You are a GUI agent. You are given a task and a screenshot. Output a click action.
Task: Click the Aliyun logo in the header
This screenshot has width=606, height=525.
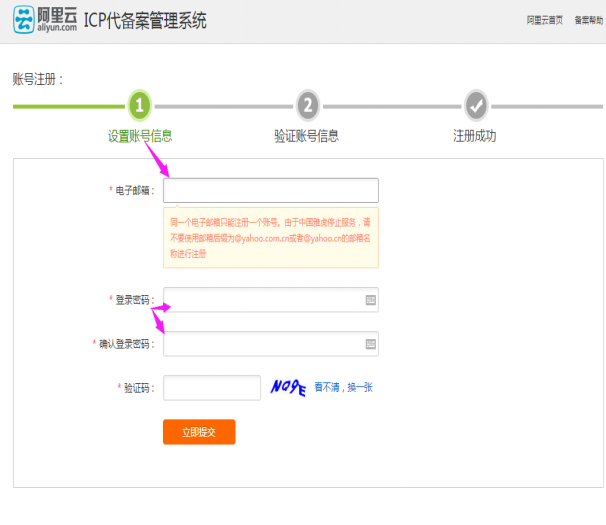pos(44,20)
